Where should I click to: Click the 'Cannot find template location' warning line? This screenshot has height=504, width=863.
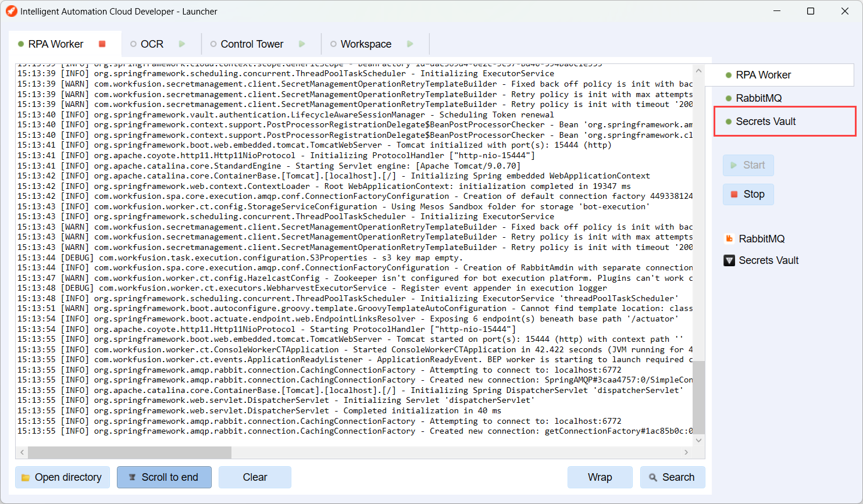click(x=355, y=309)
